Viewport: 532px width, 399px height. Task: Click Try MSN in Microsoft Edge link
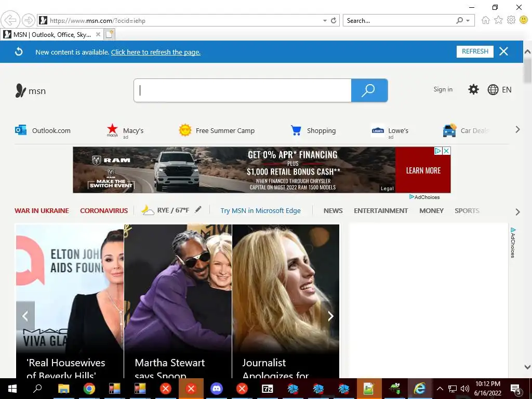pyautogui.click(x=261, y=211)
